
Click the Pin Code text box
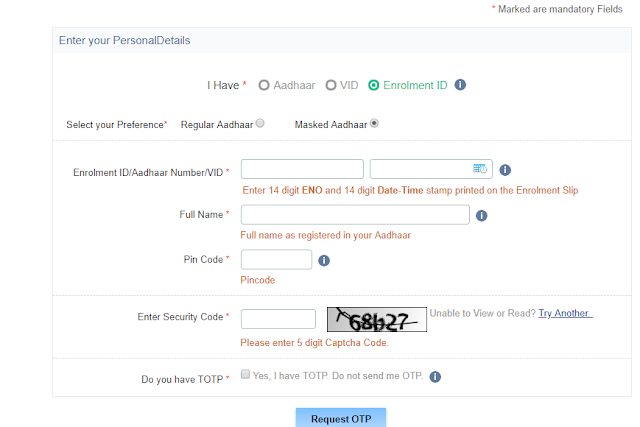point(276,260)
